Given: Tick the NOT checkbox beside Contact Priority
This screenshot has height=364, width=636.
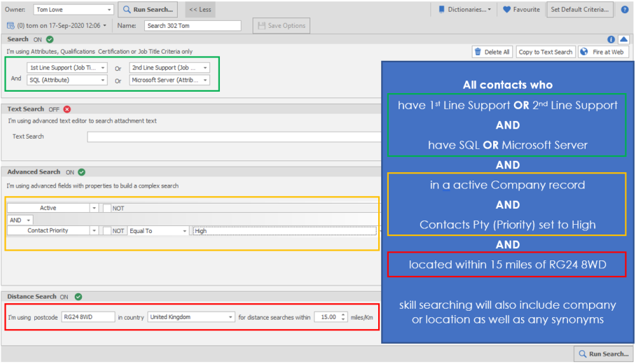Looking at the screenshot, I should click(x=107, y=231).
